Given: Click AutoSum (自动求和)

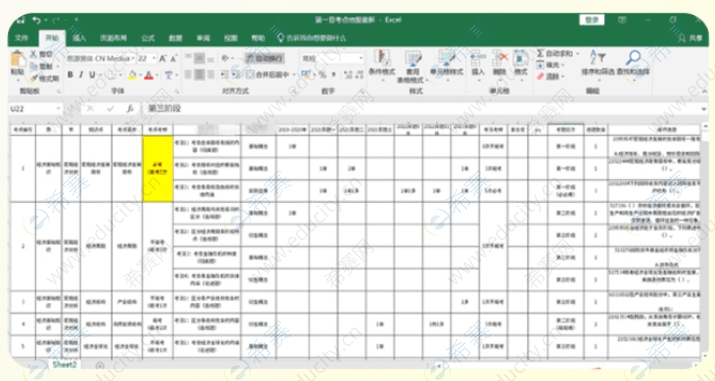Looking at the screenshot, I should (554, 54).
